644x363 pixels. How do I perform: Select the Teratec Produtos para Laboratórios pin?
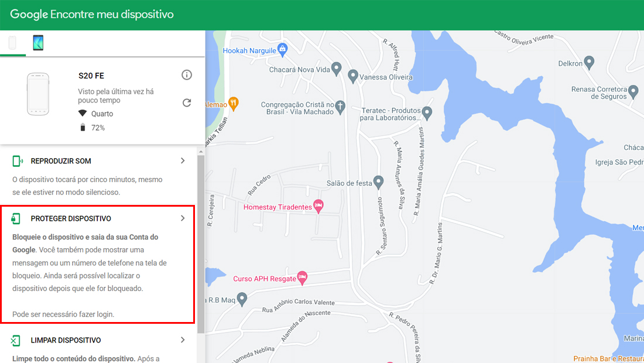coord(427,112)
